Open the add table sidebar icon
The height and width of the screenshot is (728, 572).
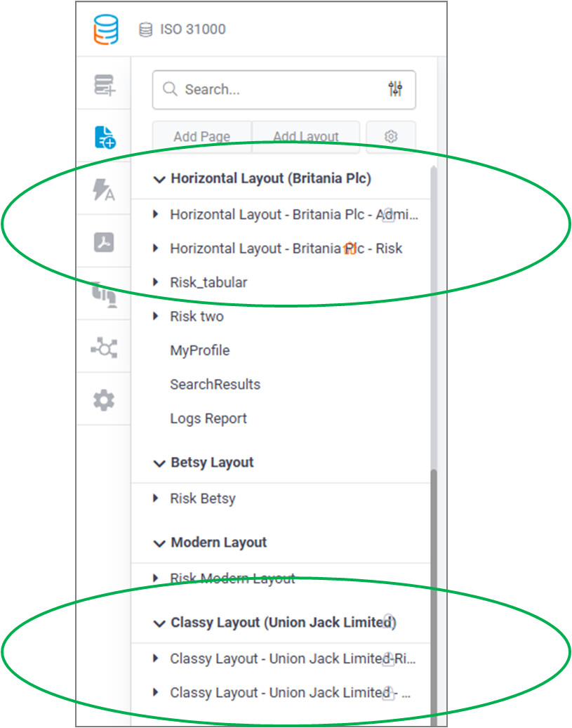[105, 85]
